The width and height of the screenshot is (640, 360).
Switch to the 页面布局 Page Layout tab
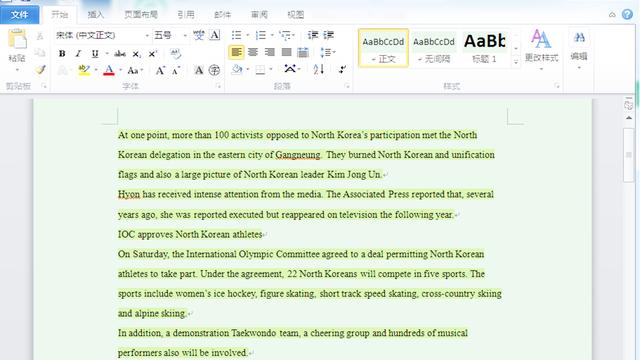141,15
